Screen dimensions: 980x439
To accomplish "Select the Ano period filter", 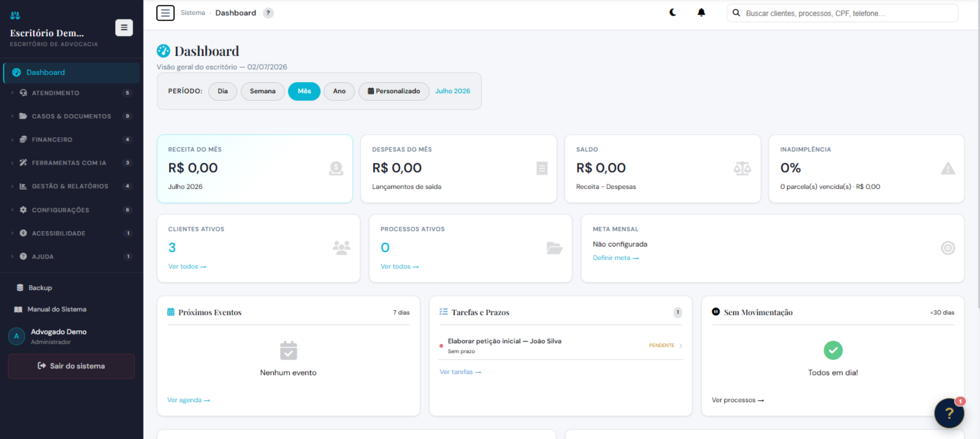I will point(339,91).
